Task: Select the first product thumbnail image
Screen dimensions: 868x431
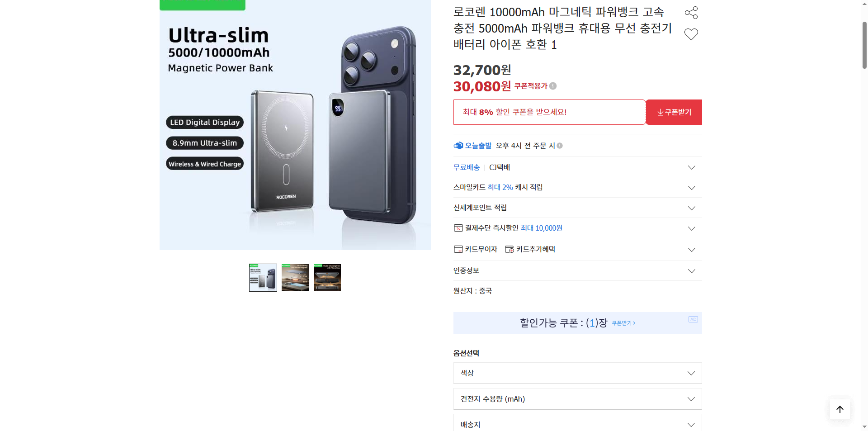Action: click(x=263, y=277)
